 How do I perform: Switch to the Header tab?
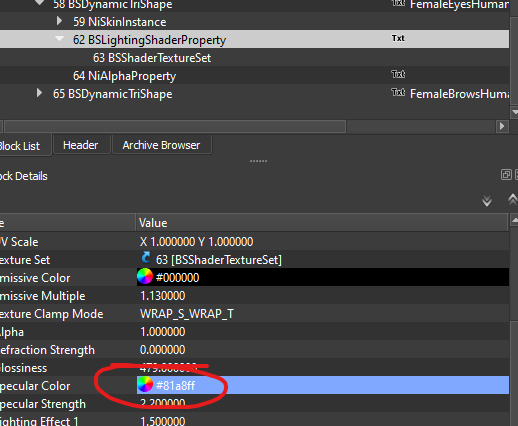pos(81,145)
